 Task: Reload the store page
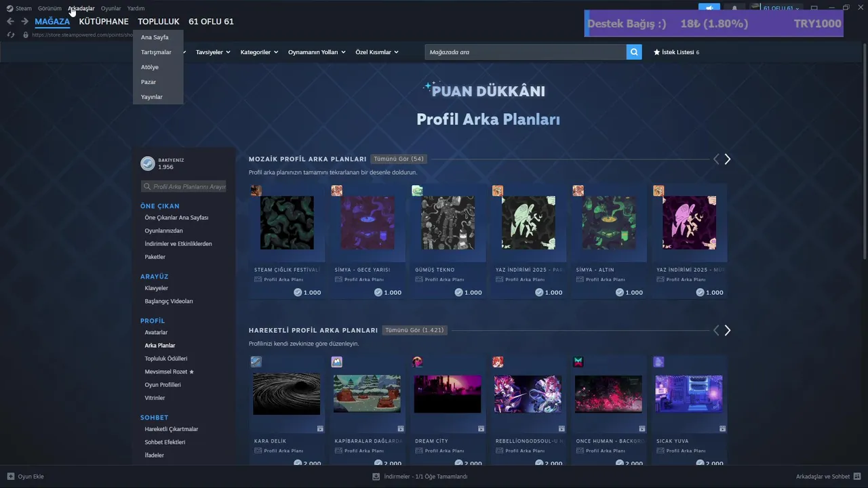click(x=10, y=35)
